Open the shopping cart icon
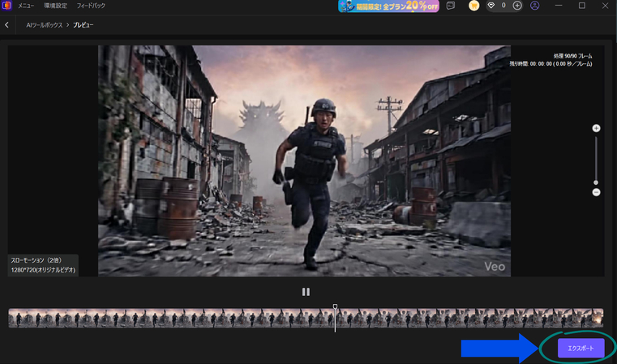Image resolution: width=617 pixels, height=364 pixels. 474,6
